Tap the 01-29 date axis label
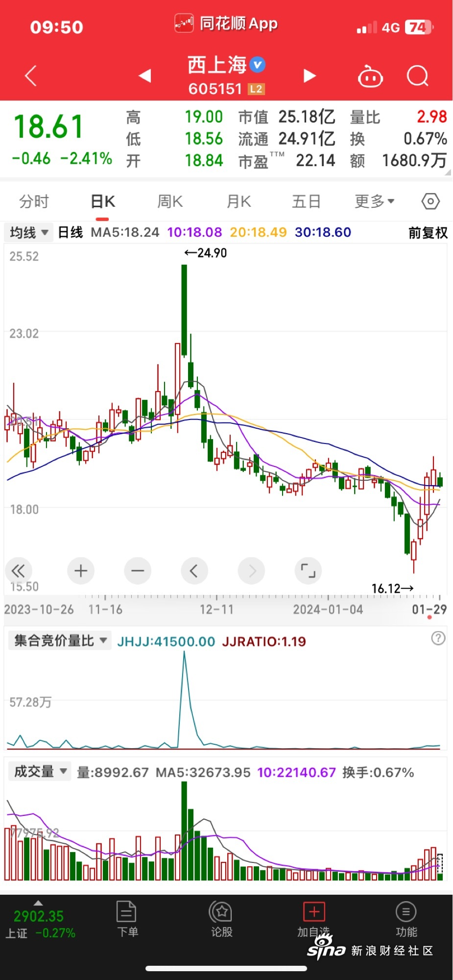 (429, 610)
